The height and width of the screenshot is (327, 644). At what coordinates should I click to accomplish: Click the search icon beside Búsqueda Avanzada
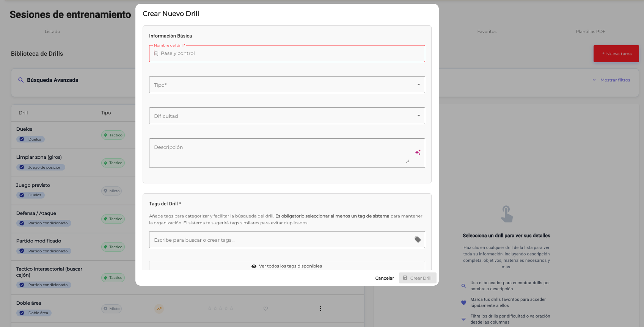click(21, 80)
